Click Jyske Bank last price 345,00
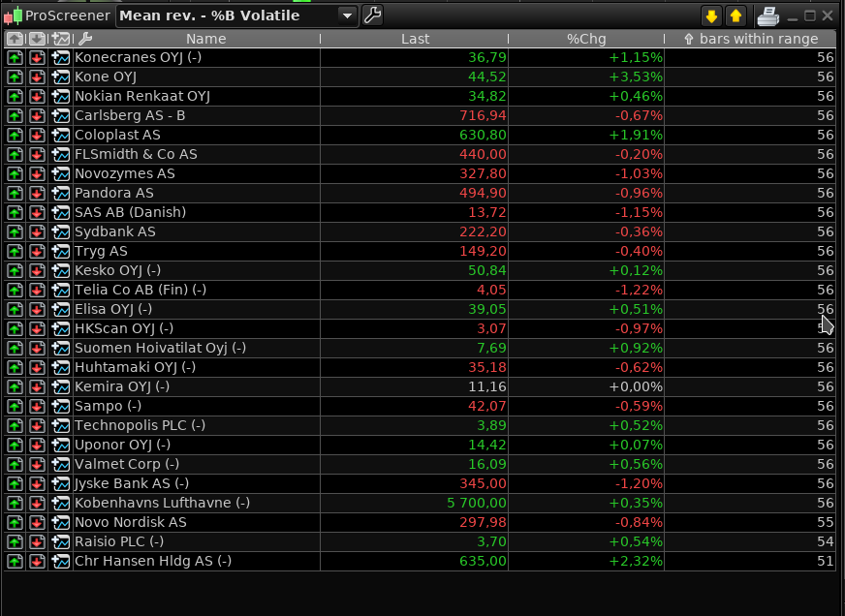The height and width of the screenshot is (616, 845). [483, 484]
